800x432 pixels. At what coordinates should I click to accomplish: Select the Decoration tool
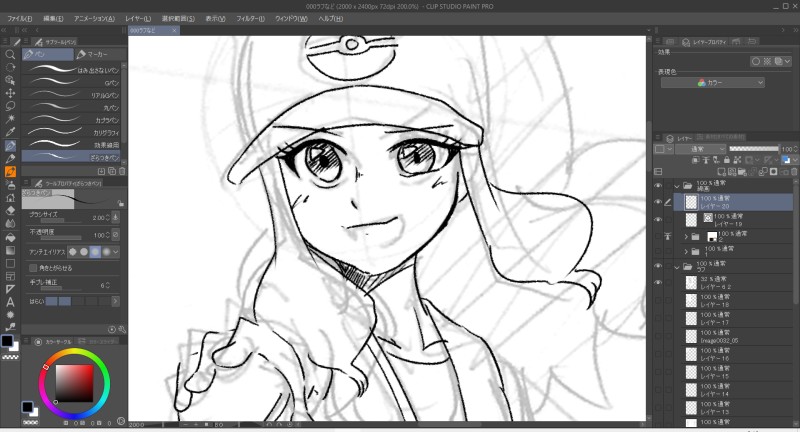coord(10,198)
